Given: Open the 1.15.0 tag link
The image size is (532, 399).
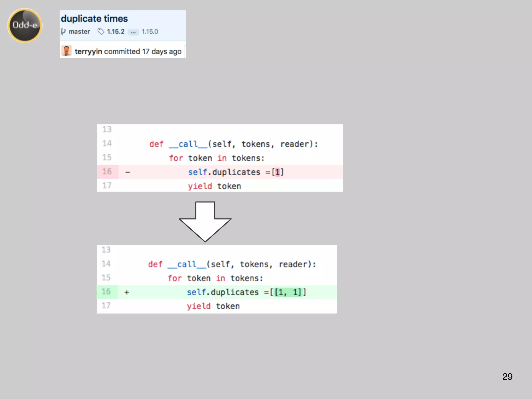Looking at the screenshot, I should click(x=150, y=32).
